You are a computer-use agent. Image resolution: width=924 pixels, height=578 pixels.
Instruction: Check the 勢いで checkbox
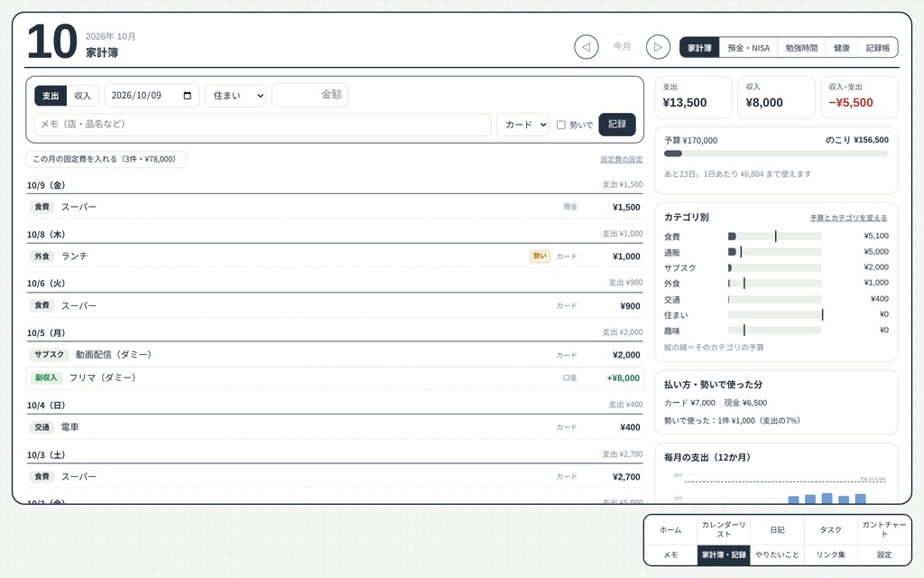click(x=561, y=125)
